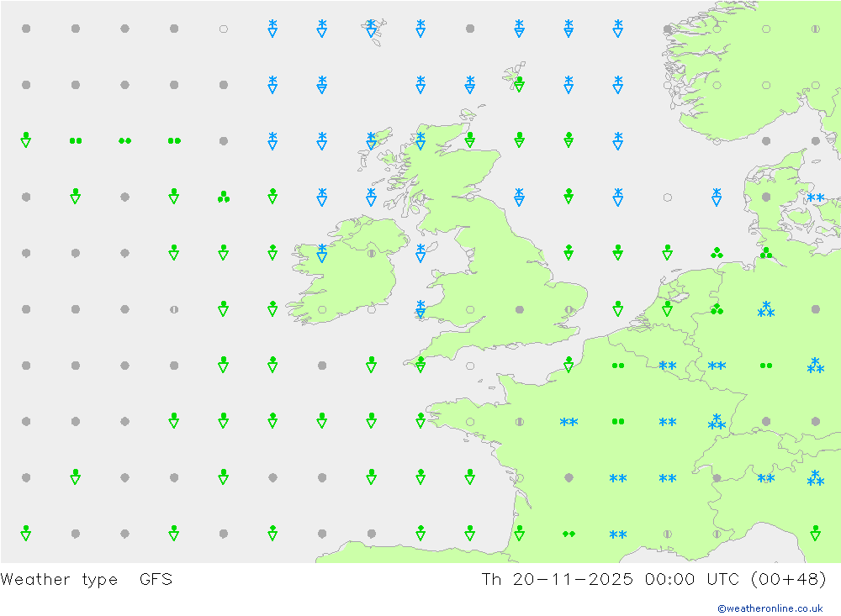Click the green diamond pair symbol in southwest France

pos(569,534)
